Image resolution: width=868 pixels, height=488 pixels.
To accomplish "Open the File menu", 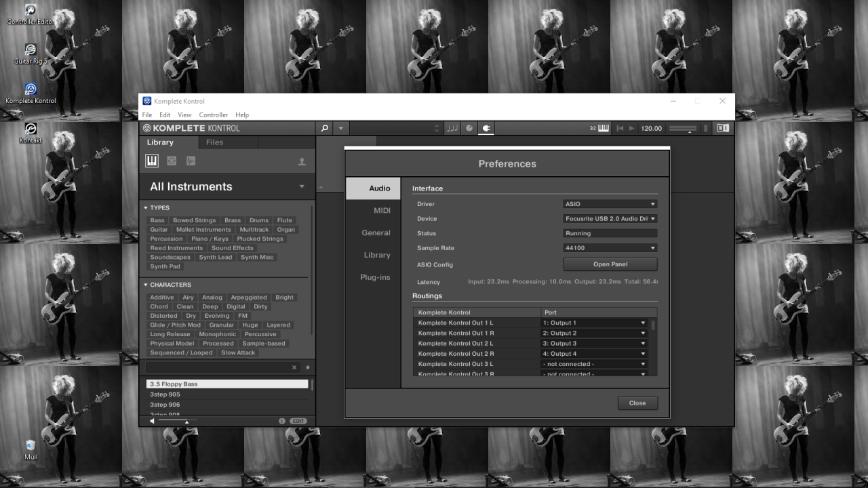I will pyautogui.click(x=146, y=115).
